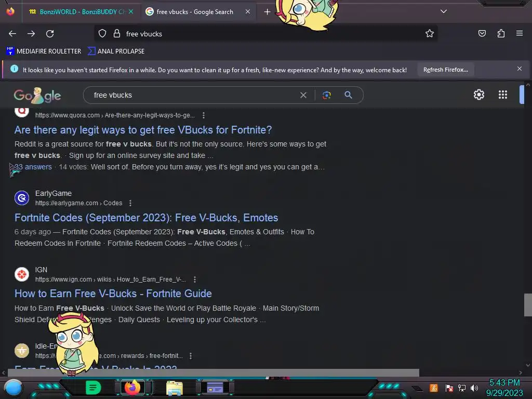Open the purple window app in taskbar
532x399 pixels.
[215, 388]
